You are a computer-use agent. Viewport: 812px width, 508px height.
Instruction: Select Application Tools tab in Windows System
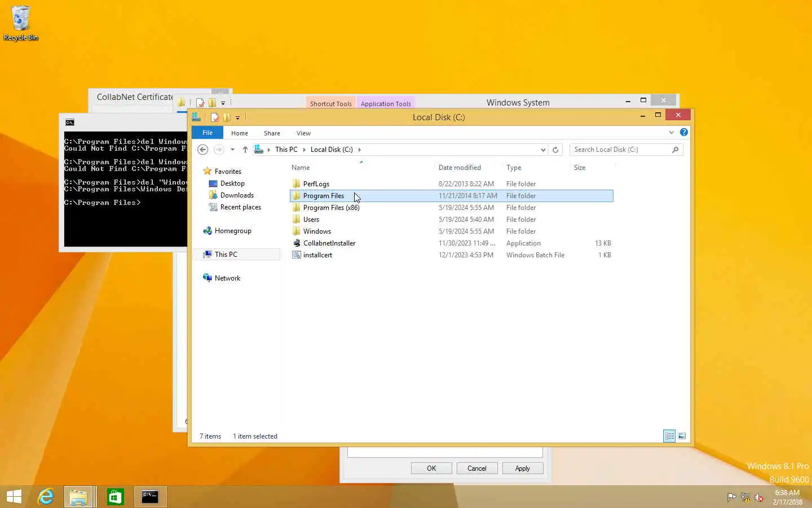(x=386, y=103)
